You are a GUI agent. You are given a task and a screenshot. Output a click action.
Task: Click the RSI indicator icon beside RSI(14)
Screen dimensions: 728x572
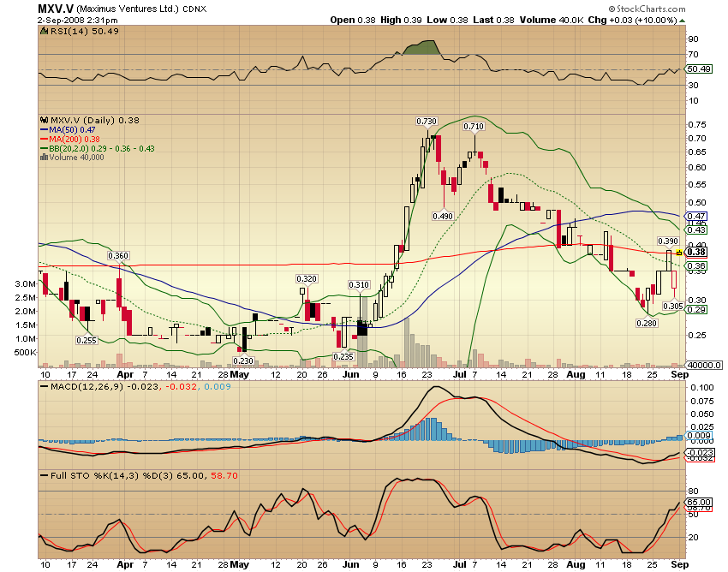pos(45,31)
